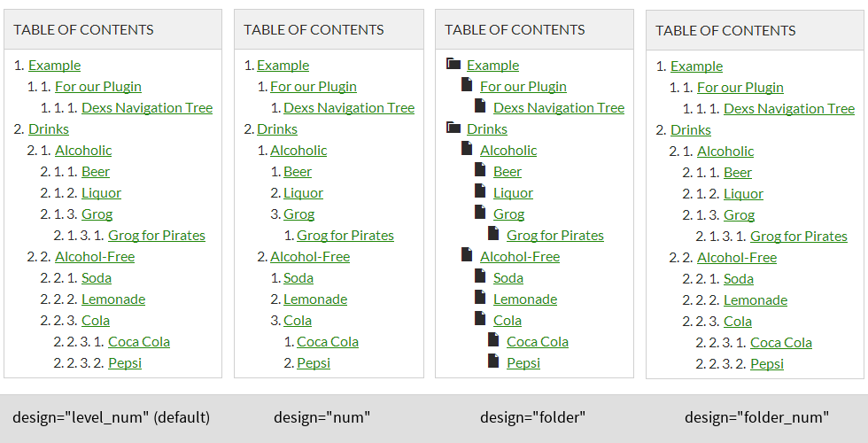Click the file icon next to Alcoholic in folder design

coord(467,148)
